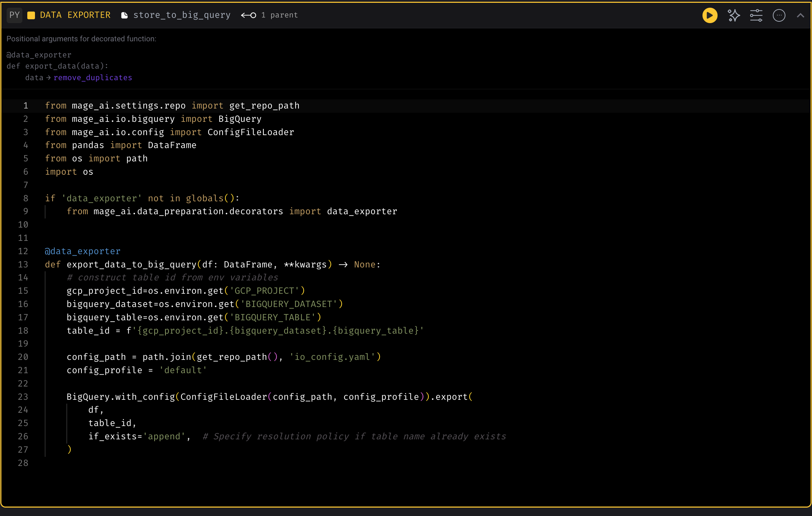Collapse the block with the chevron up
Image resolution: width=812 pixels, height=516 pixels.
tap(800, 15)
